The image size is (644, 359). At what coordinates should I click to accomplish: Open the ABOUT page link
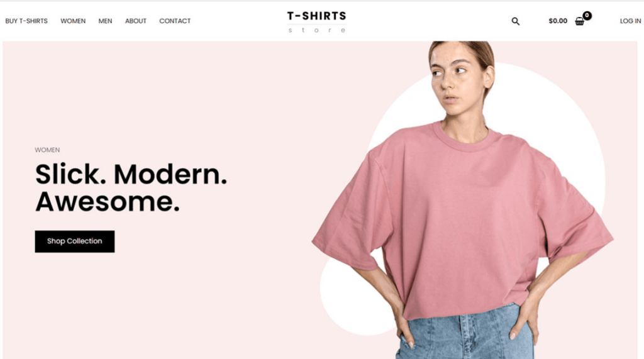click(x=136, y=21)
